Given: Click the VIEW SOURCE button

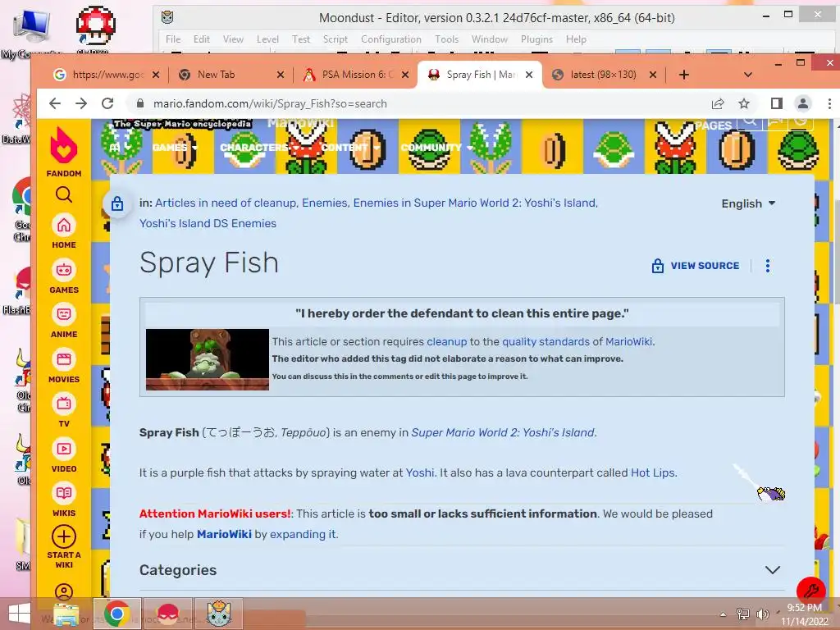Looking at the screenshot, I should [x=696, y=266].
